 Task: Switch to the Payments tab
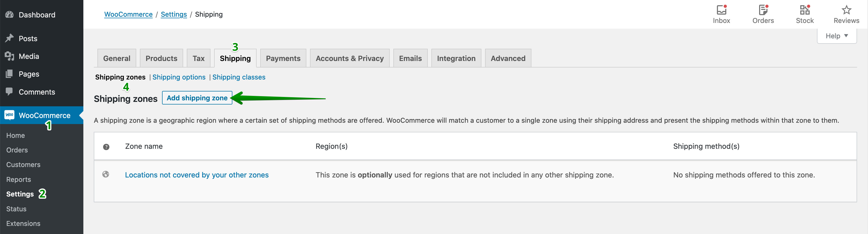coord(283,58)
